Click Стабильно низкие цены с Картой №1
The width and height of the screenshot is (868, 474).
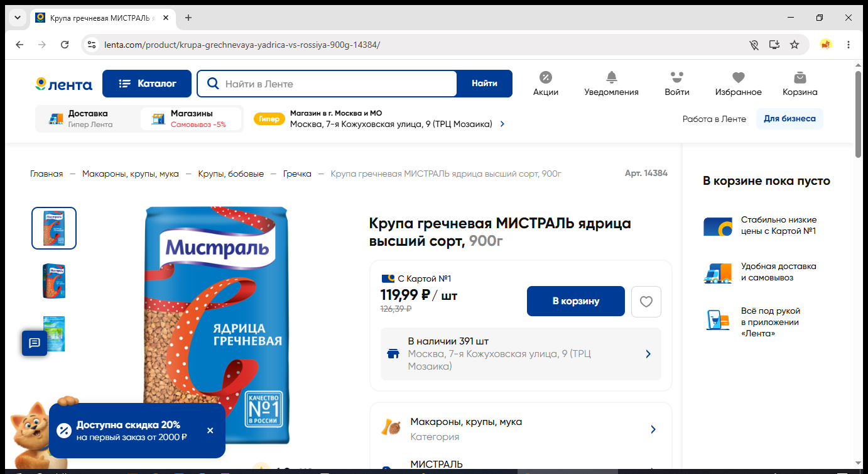(x=779, y=225)
